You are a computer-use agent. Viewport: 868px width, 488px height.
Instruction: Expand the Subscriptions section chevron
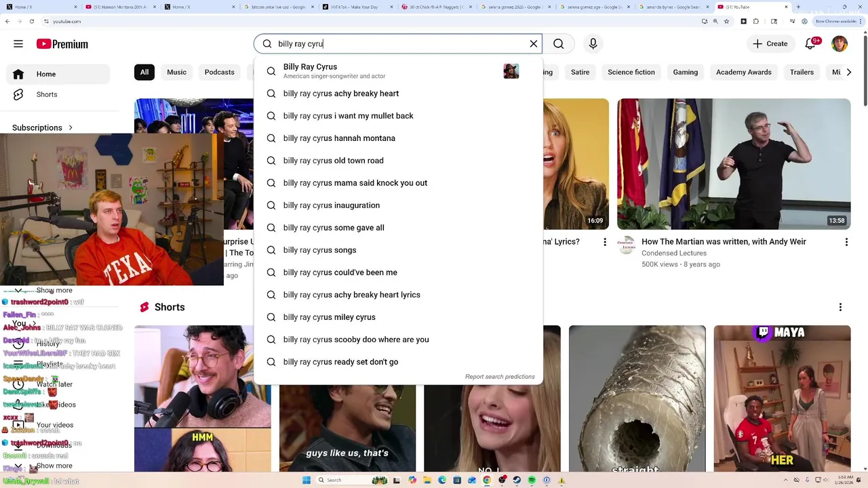click(x=71, y=127)
